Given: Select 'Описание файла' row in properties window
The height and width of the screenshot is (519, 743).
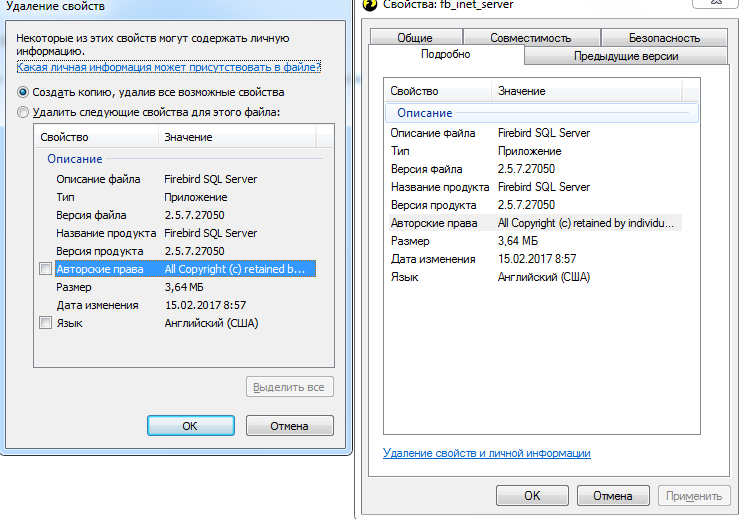Looking at the screenshot, I should click(x=535, y=133).
